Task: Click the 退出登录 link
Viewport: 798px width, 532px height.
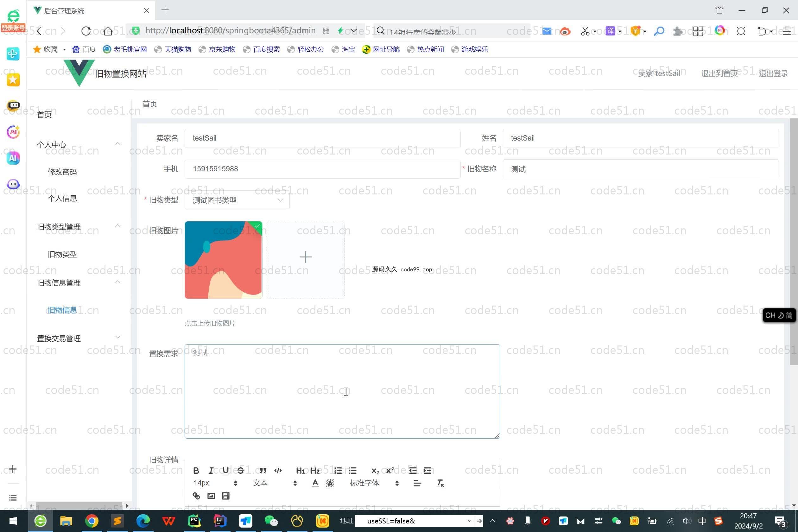Action: tap(774, 73)
